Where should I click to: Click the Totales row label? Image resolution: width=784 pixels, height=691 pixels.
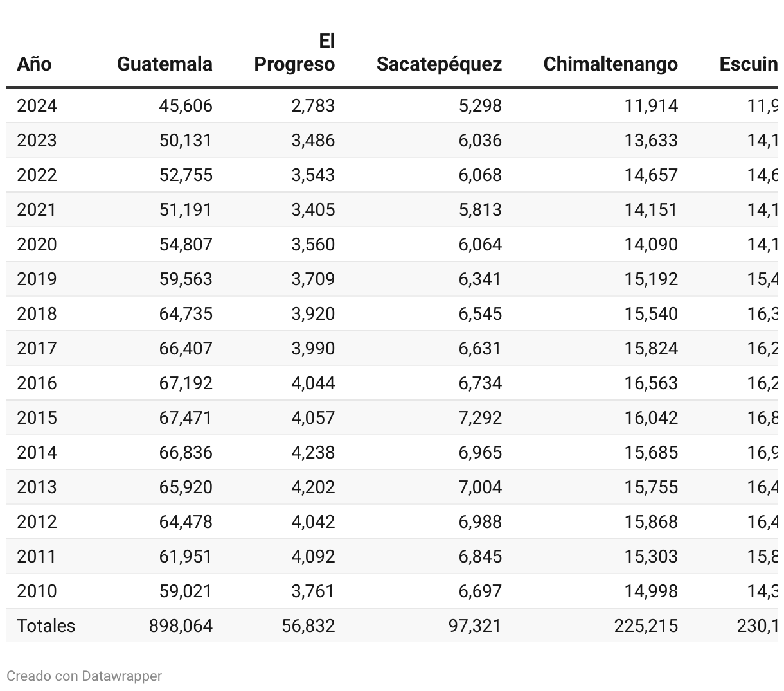click(x=46, y=625)
